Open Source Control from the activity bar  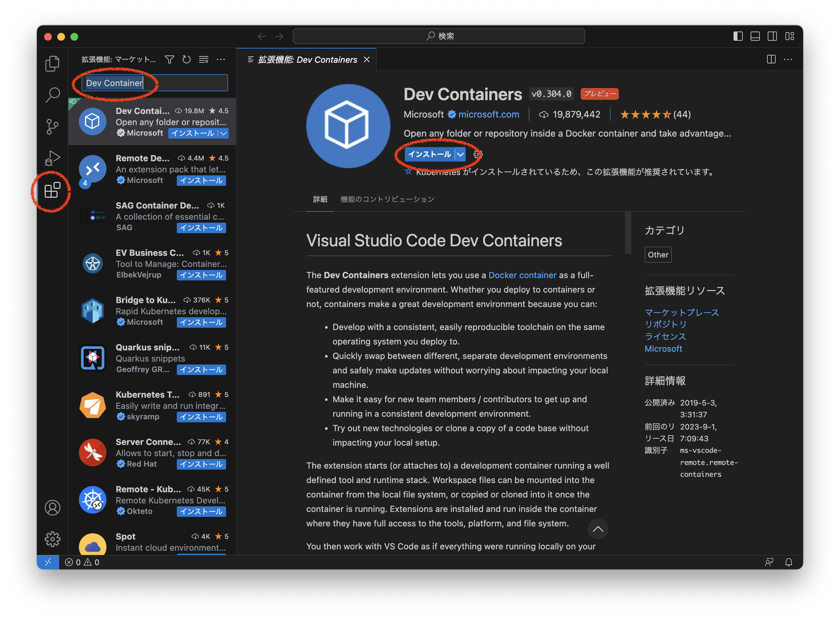coord(52,126)
